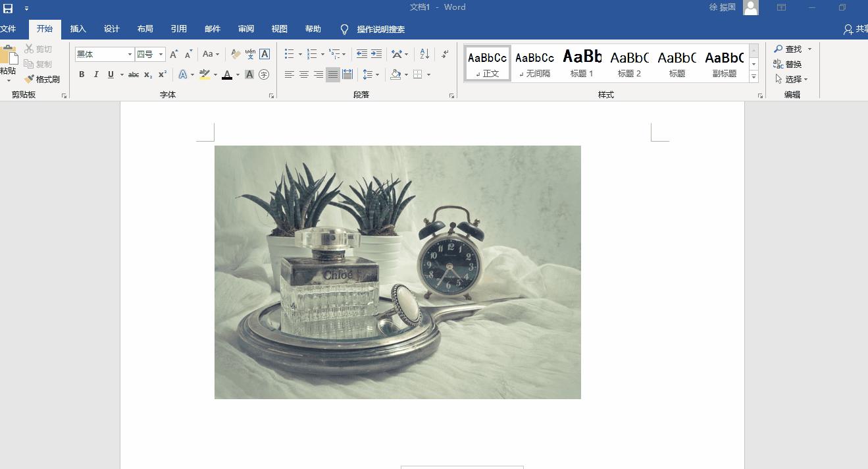868x469 pixels.
Task: Select the perfume bottle image in the document
Action: tap(397, 271)
